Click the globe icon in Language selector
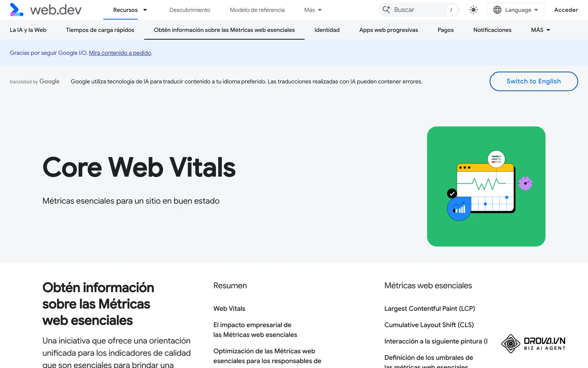The image size is (588, 368). 497,10
